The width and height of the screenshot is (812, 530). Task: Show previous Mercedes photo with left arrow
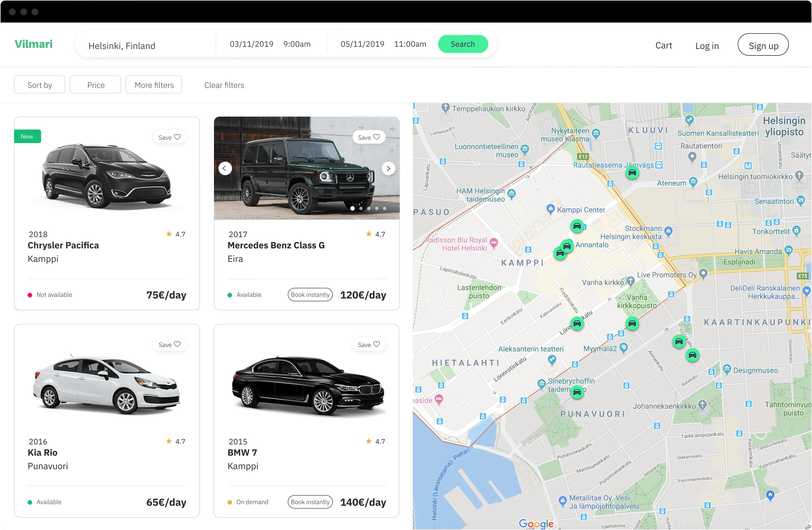tap(225, 168)
